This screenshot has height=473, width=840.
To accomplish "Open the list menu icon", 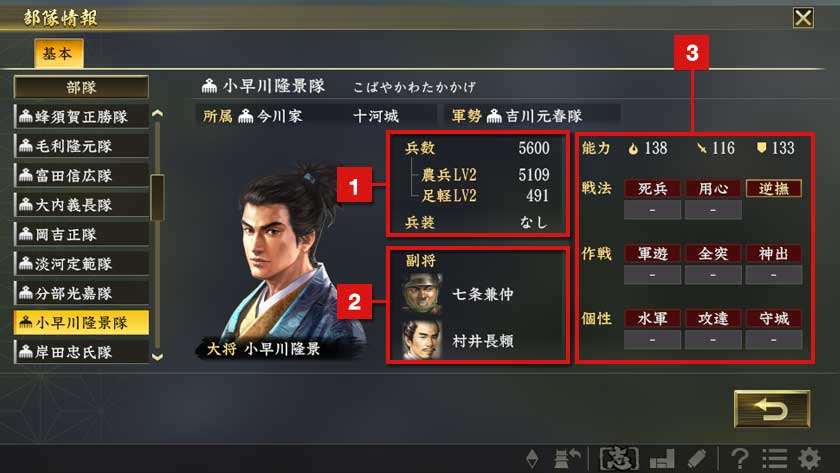I will click(x=775, y=459).
